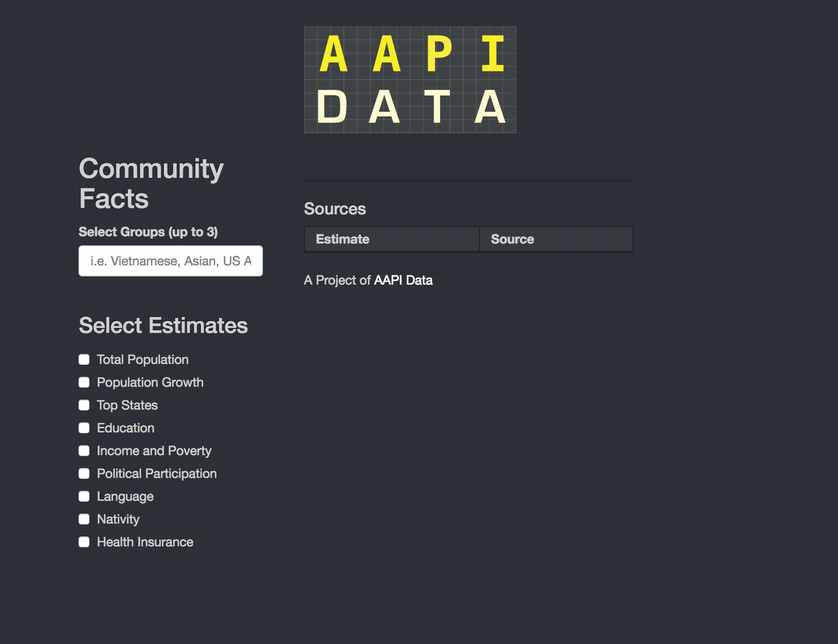Tick the Top States checkbox
Screen dimensions: 838x644
pyautogui.click(x=84, y=405)
